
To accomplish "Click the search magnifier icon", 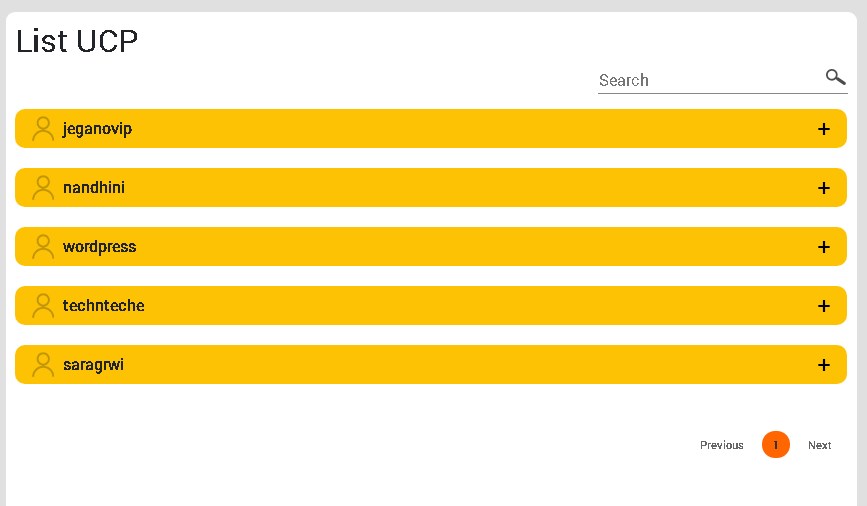I will 835,77.
